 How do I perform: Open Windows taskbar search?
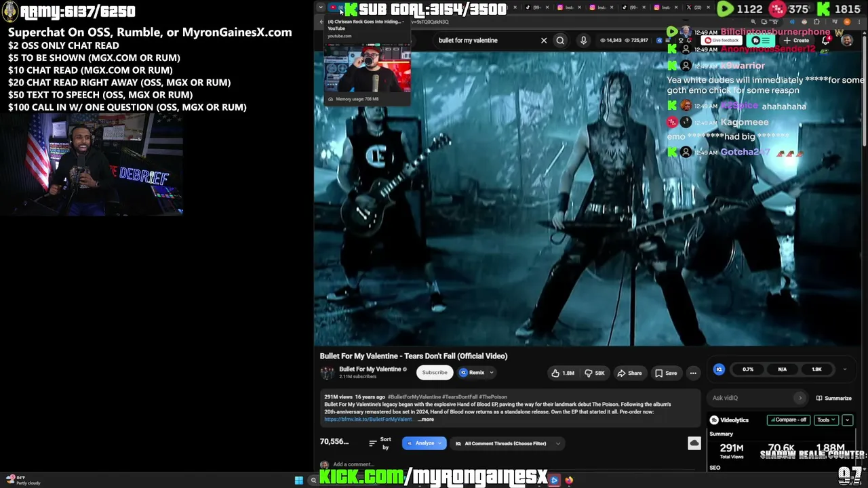(313, 481)
